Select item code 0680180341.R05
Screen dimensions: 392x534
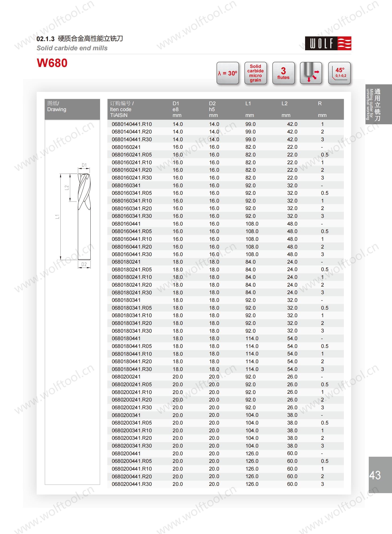[x=132, y=308]
